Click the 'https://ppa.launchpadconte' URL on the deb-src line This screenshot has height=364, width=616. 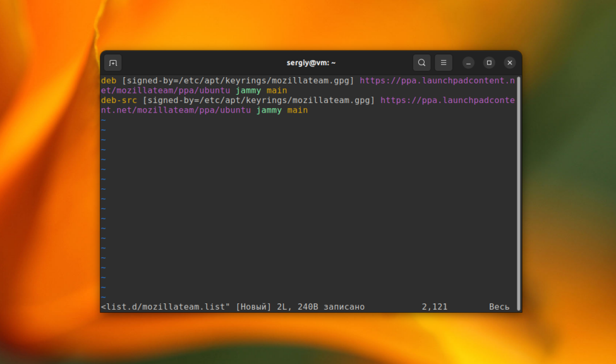click(x=447, y=100)
